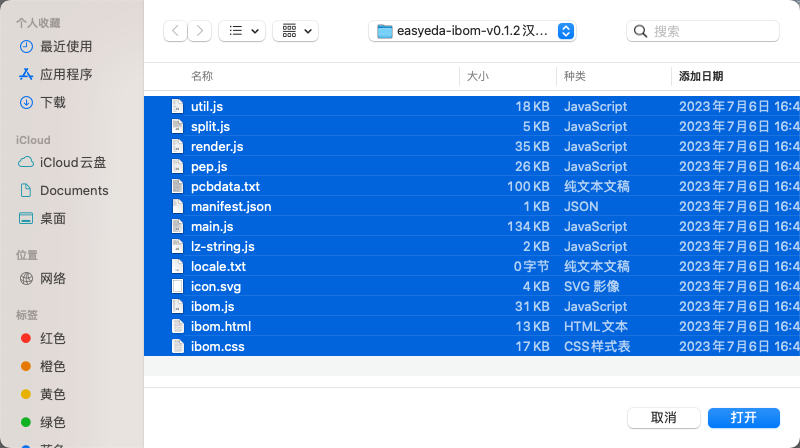Select the ibom.css file icon
800x448 pixels.
pyautogui.click(x=177, y=346)
